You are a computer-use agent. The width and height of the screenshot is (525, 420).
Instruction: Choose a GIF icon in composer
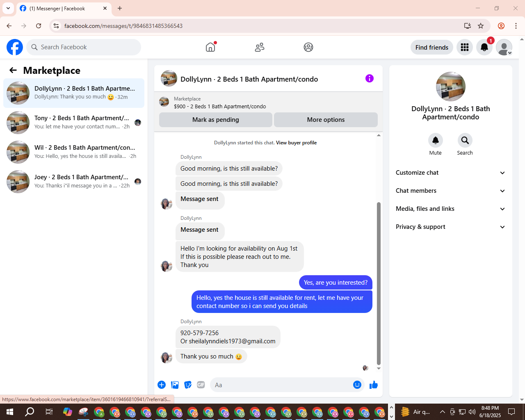[201, 385]
